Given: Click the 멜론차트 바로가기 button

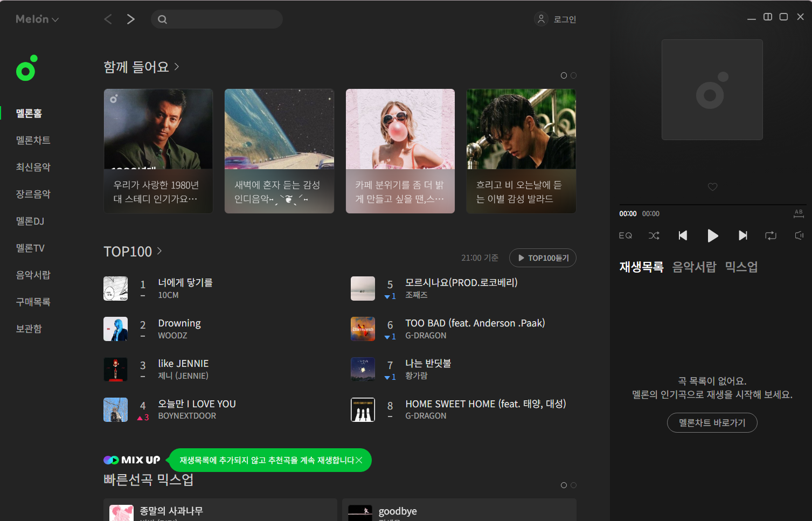Looking at the screenshot, I should pos(712,423).
